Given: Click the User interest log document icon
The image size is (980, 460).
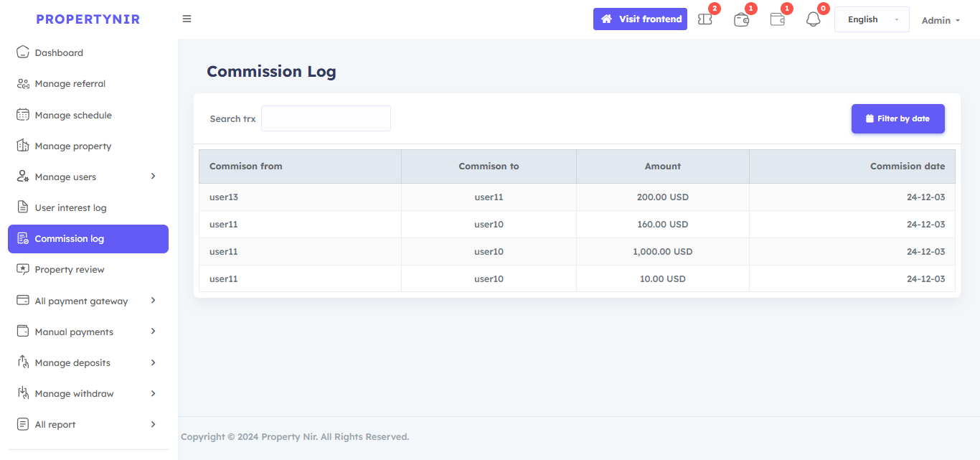Looking at the screenshot, I should coord(23,207).
